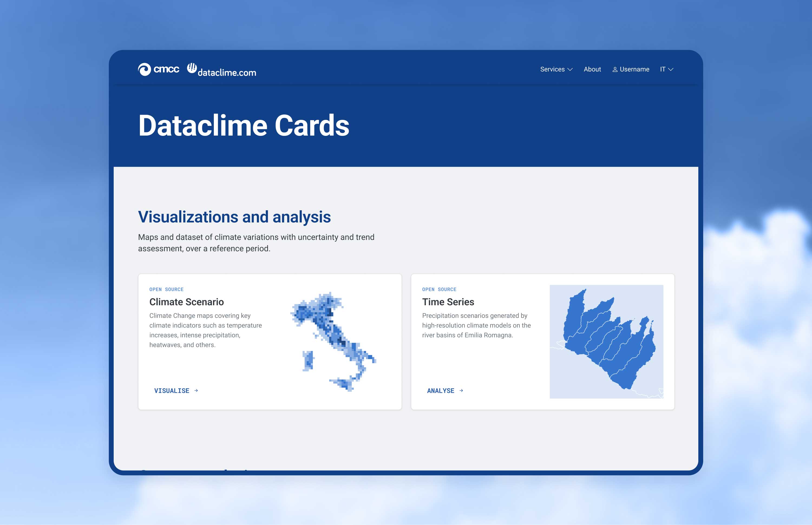Screen dimensions: 812x525
Task: Expand the IT language selector
Action: point(666,69)
